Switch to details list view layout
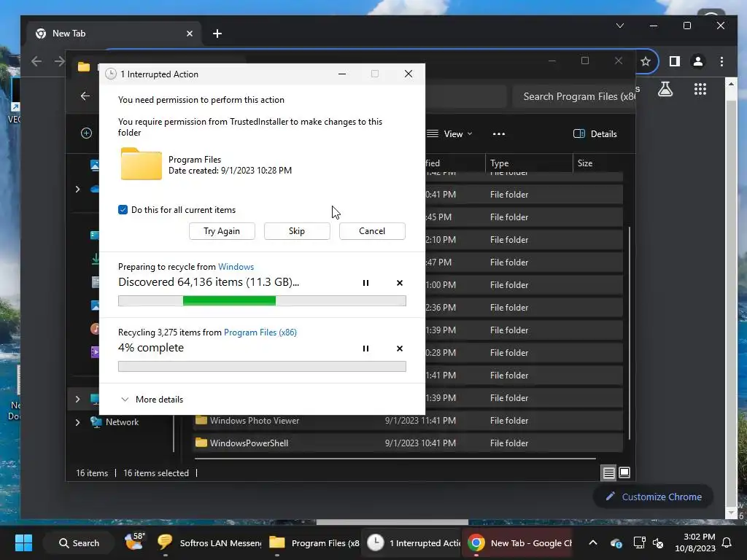 [x=608, y=472]
